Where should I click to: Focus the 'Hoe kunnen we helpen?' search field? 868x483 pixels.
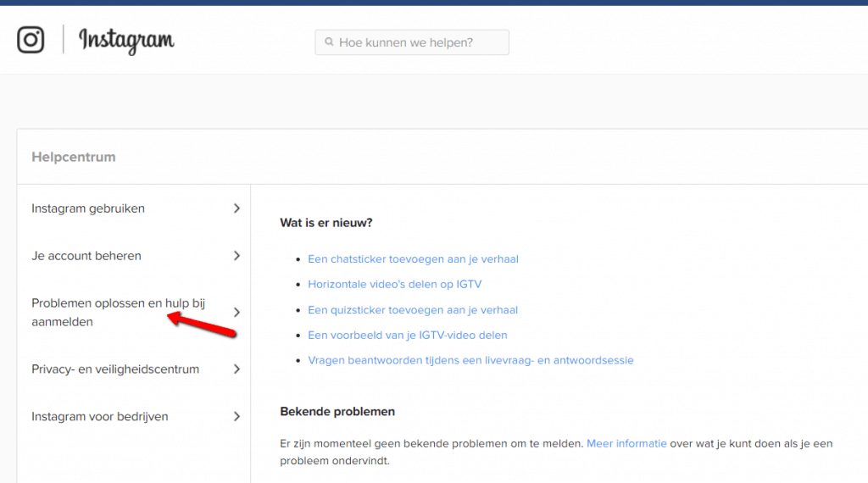415,42
